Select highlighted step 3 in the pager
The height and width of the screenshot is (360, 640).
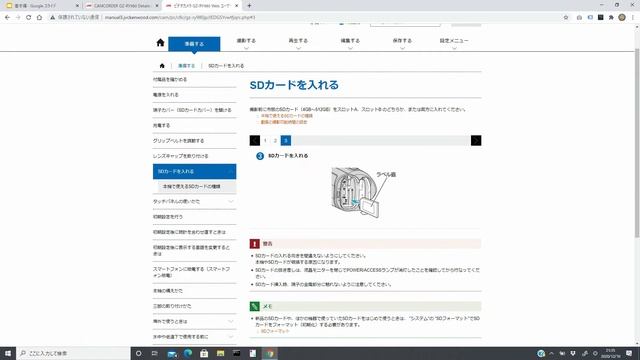pyautogui.click(x=286, y=140)
